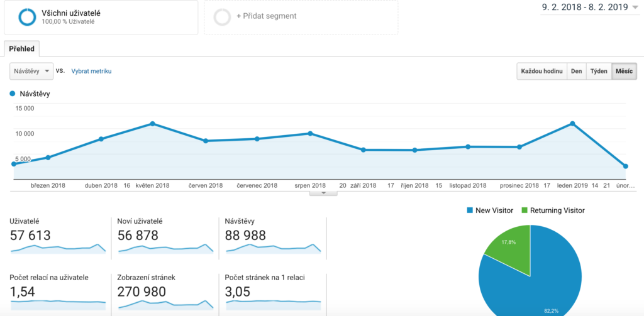The width and height of the screenshot is (644, 316).
Task: Switch chart granularity to Den
Action: coord(576,72)
